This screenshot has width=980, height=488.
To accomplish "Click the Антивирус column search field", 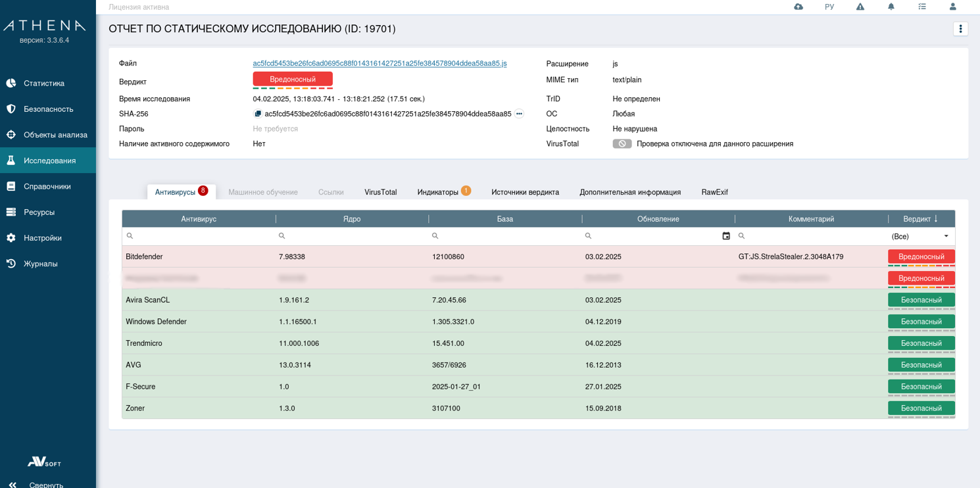I will tap(199, 236).
